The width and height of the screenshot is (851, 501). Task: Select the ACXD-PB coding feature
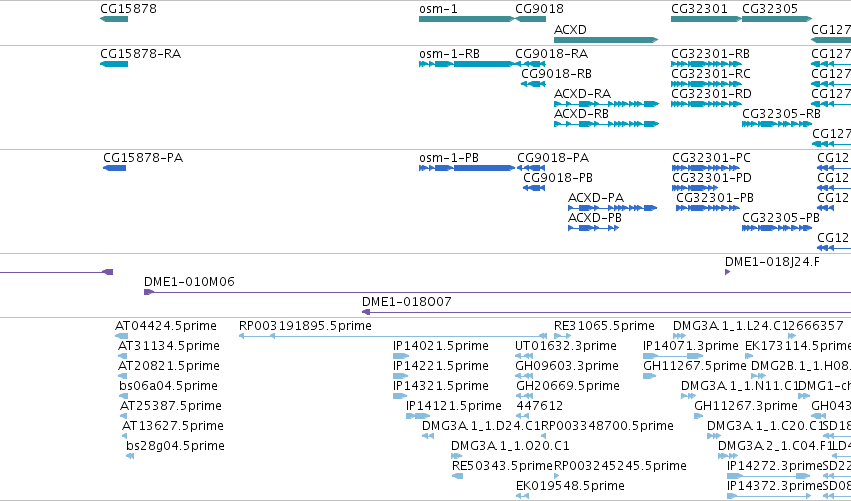(593, 228)
